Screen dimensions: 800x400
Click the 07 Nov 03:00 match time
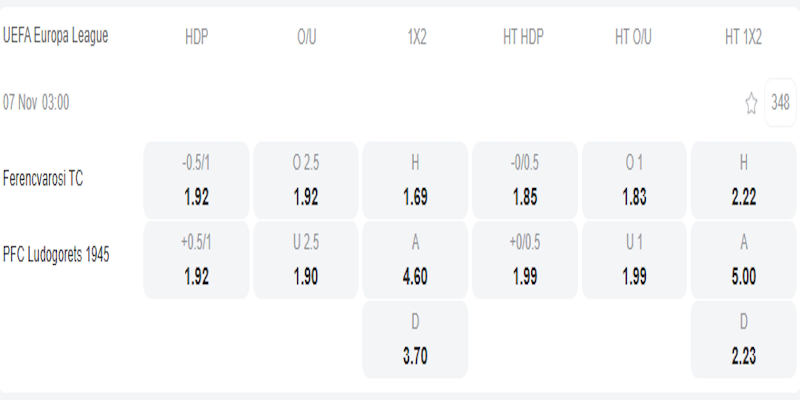(36, 102)
